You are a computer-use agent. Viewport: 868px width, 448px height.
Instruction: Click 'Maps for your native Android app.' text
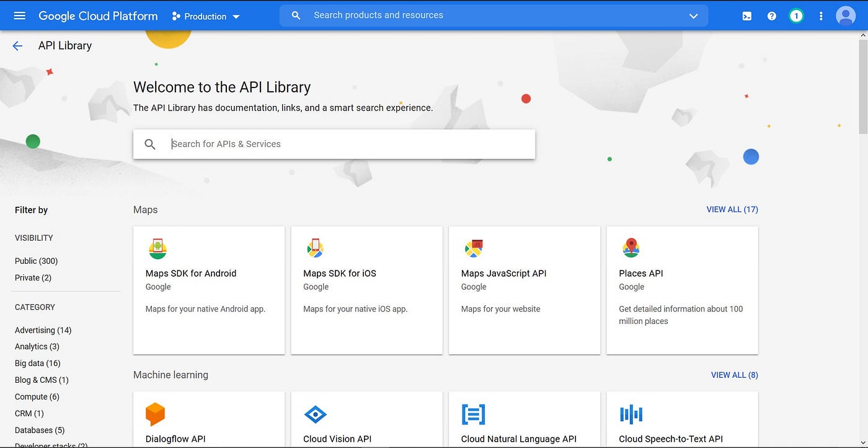(205, 309)
